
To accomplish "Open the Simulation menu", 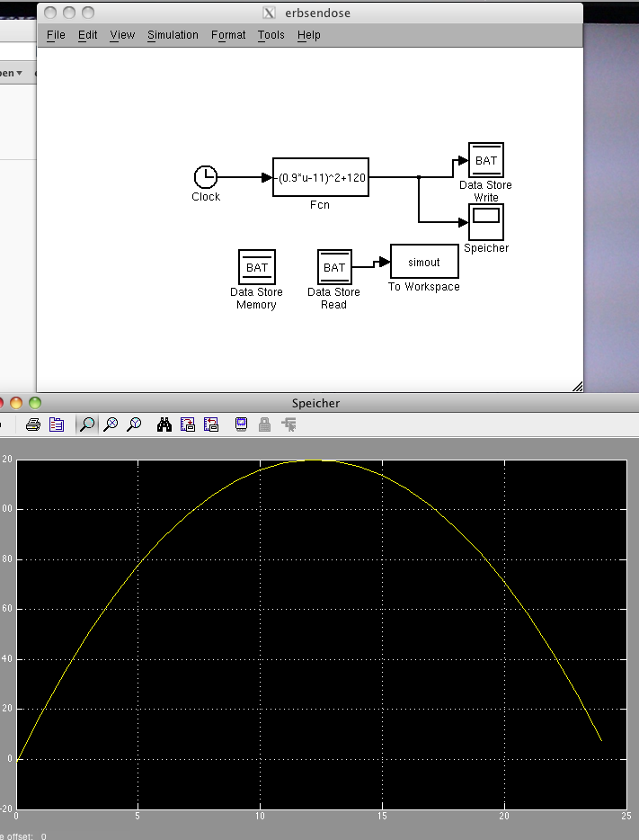I will [173, 35].
